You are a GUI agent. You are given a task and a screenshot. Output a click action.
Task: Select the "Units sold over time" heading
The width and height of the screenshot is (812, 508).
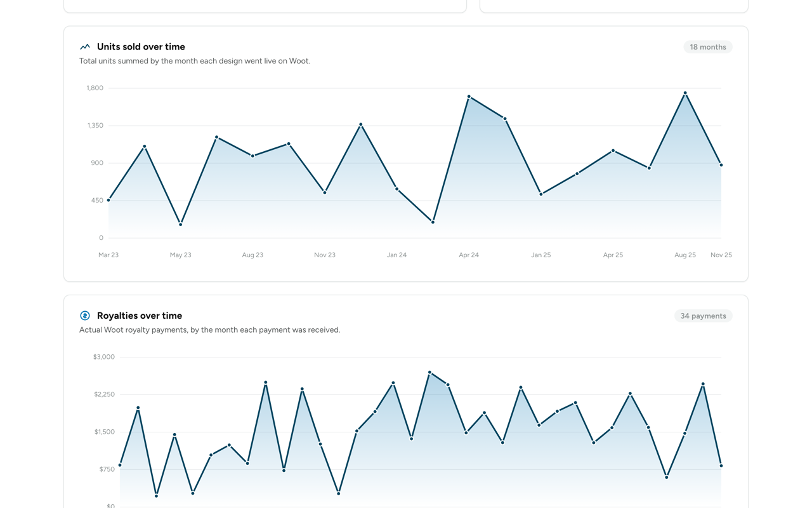coord(141,47)
